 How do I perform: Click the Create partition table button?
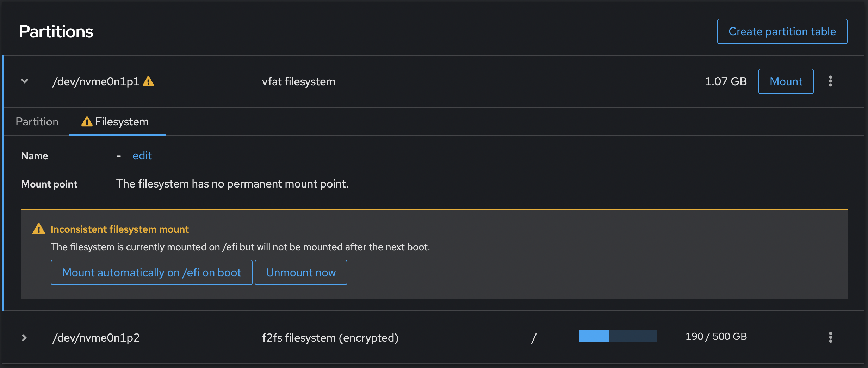click(782, 31)
